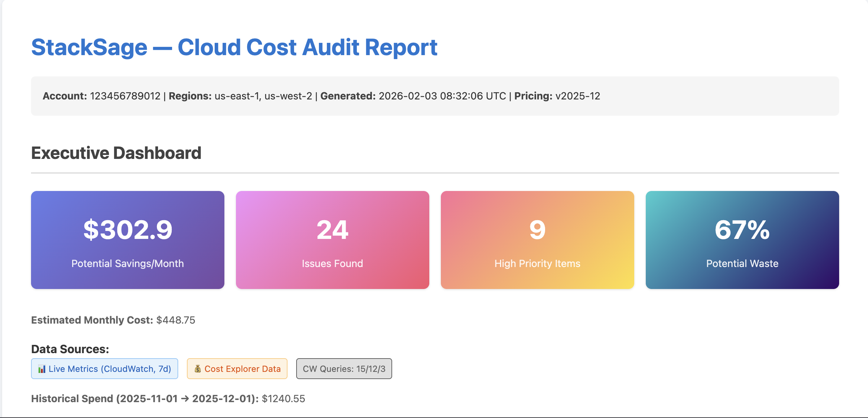Click the $302.9 savings figure
The image size is (868, 418).
click(128, 230)
